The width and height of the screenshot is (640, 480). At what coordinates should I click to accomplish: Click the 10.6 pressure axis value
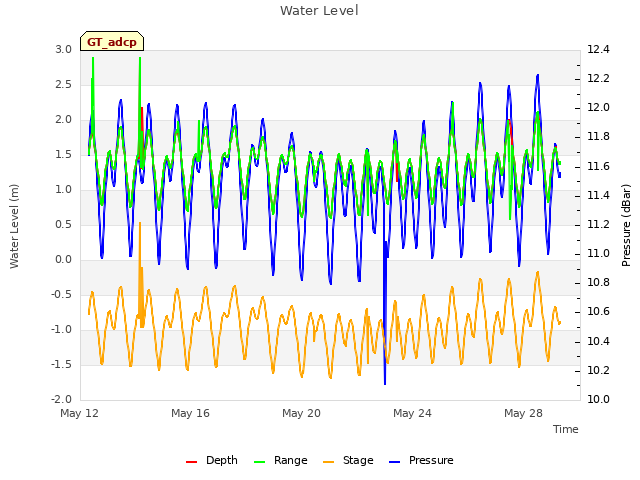pos(598,312)
